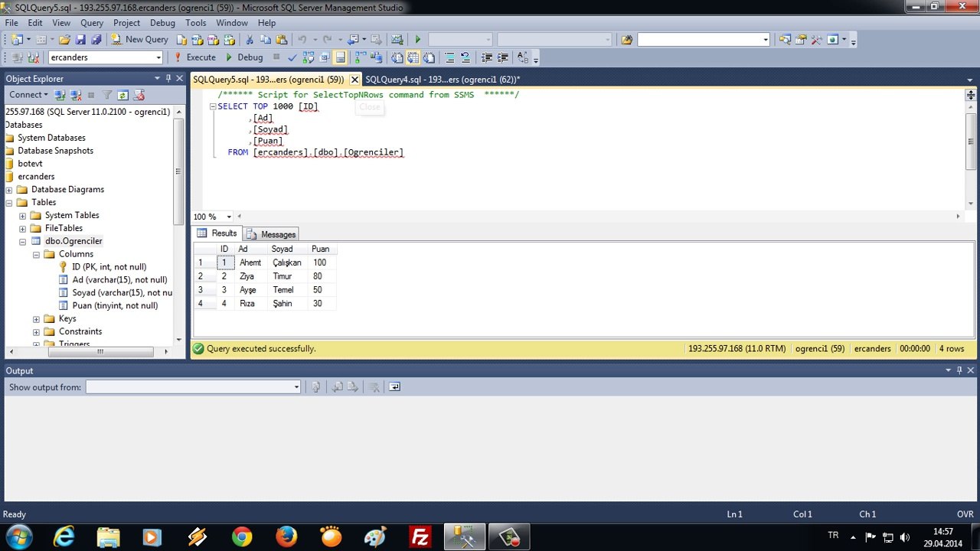The width and height of the screenshot is (980, 551).
Task: Select the botevt database node
Action: (30, 164)
